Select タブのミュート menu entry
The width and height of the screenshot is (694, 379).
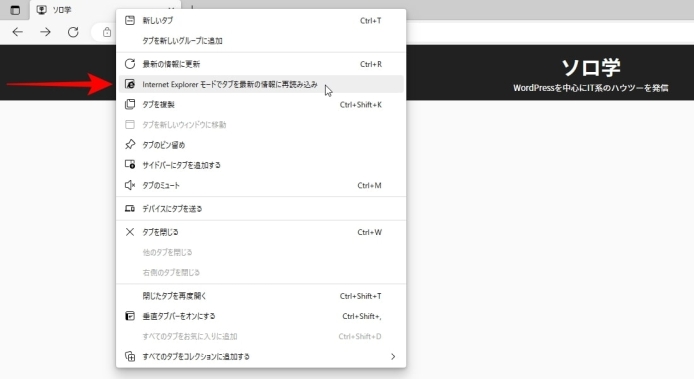261,186
